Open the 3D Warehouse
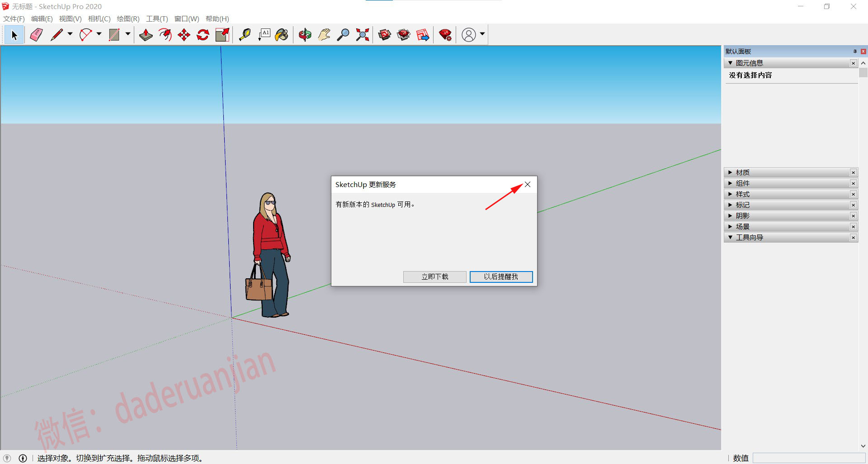 (385, 35)
